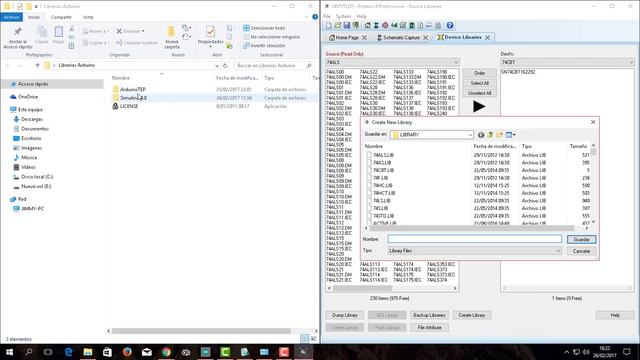Switch Explorer to large icons view toggle
This screenshot has height=360, width=640.
click(x=313, y=338)
